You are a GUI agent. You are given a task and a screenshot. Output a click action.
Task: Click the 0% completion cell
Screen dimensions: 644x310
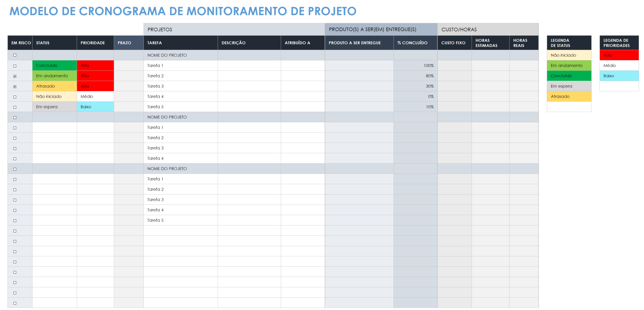click(415, 97)
